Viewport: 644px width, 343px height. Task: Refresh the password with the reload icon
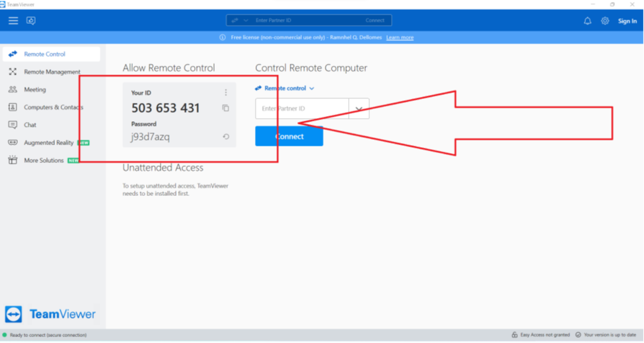(226, 137)
